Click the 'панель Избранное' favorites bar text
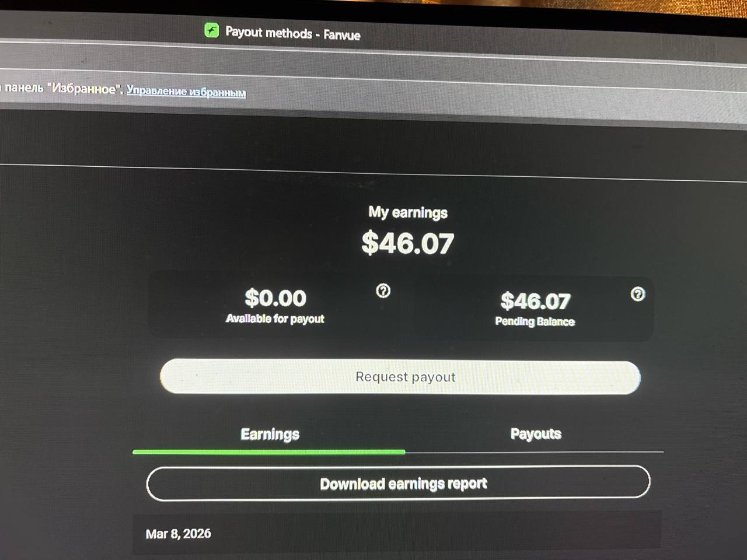 pyautogui.click(x=62, y=89)
